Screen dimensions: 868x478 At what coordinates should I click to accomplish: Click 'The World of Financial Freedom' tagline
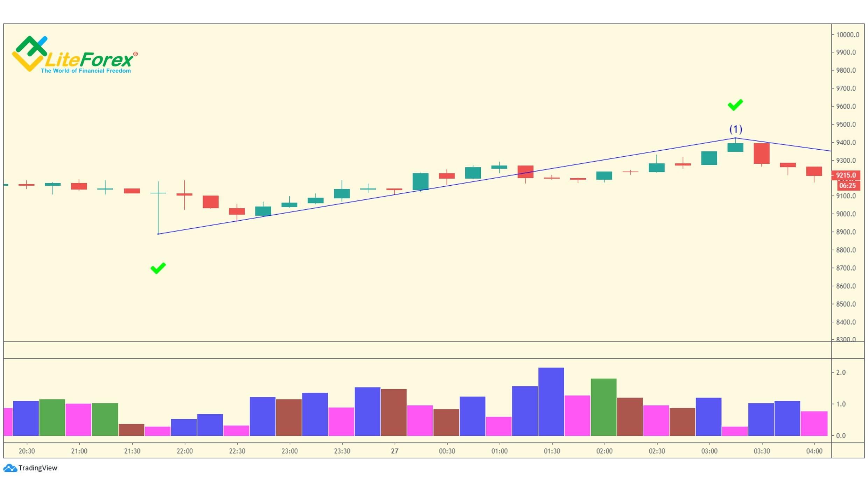pos(85,71)
